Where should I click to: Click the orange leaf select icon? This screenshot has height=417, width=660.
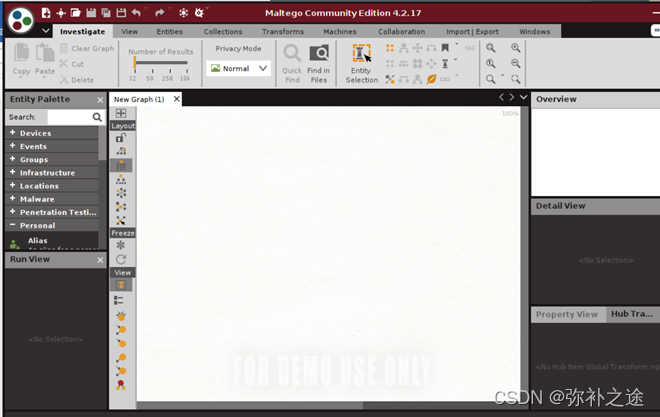(x=431, y=79)
